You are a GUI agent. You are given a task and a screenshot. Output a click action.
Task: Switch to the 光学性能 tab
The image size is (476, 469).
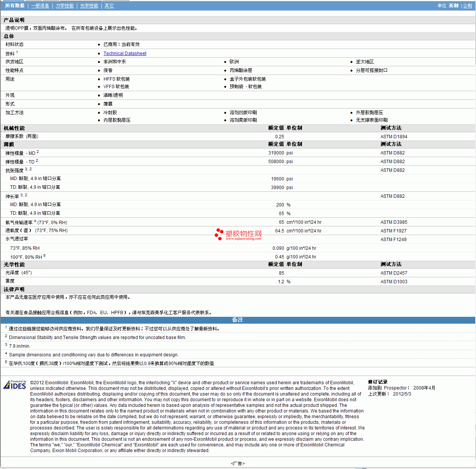tap(89, 6)
